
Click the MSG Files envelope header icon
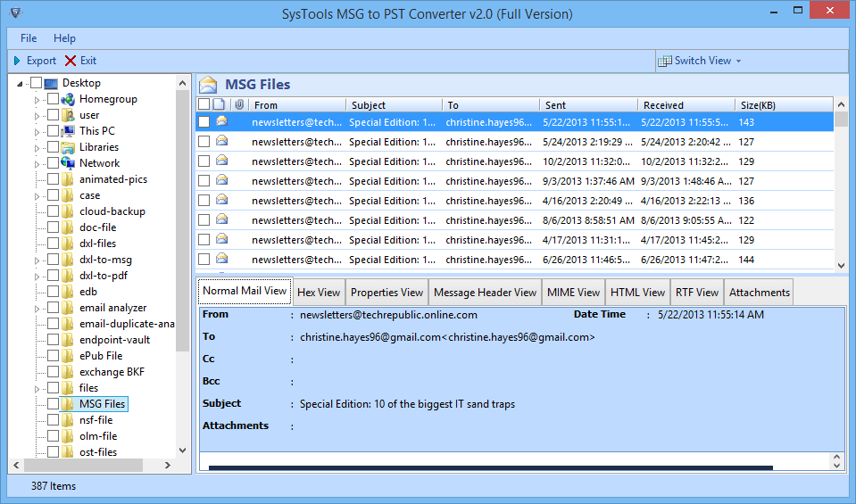click(x=208, y=85)
